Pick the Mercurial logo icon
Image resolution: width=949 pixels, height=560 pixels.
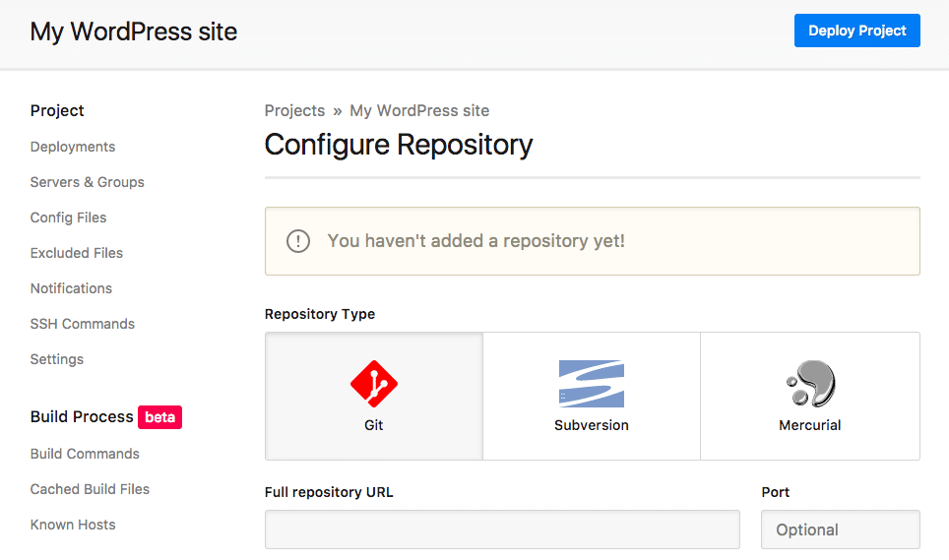click(810, 384)
